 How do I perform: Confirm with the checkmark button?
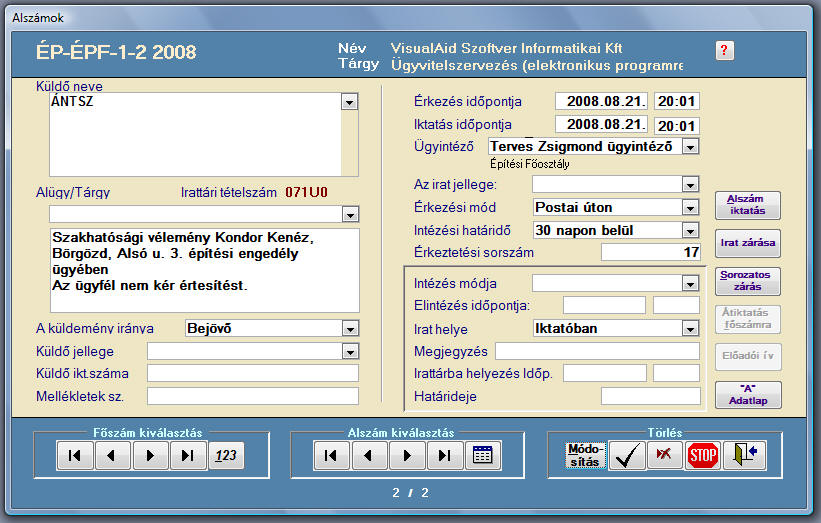click(x=626, y=455)
